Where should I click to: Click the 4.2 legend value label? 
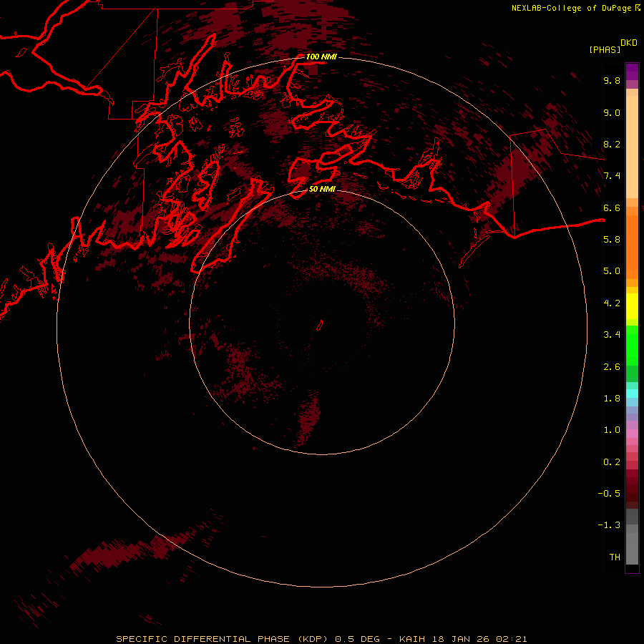611,303
